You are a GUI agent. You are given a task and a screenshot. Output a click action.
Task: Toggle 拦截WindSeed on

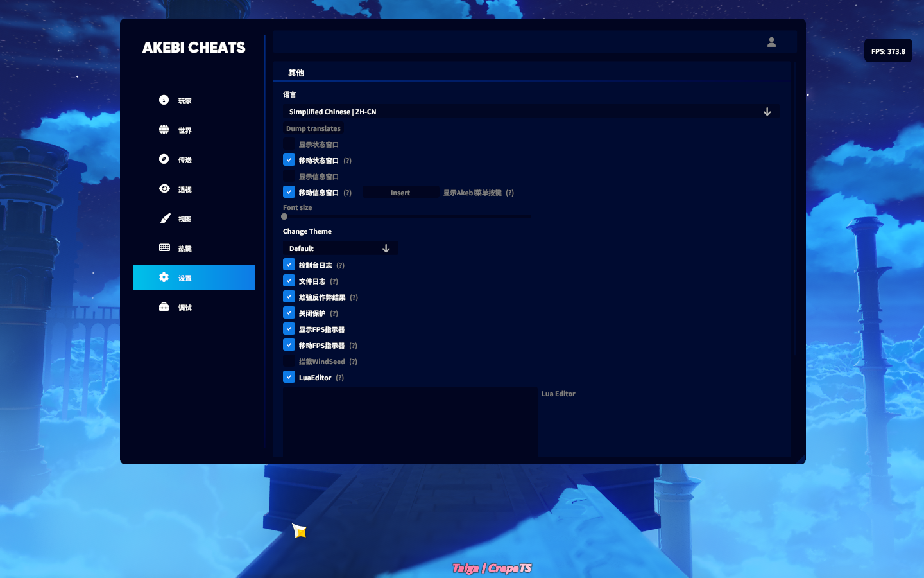click(x=289, y=360)
